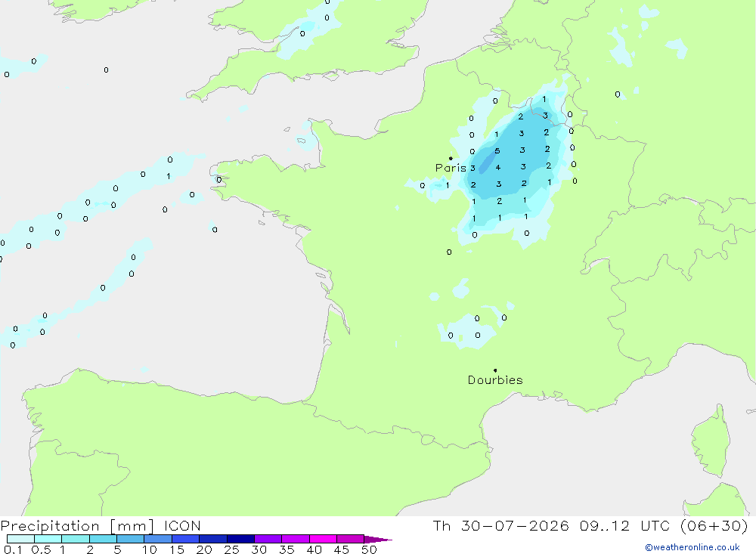The image size is (756, 554).
Task: Click the Precipitation [mm] title text
Action: [x=77, y=525]
